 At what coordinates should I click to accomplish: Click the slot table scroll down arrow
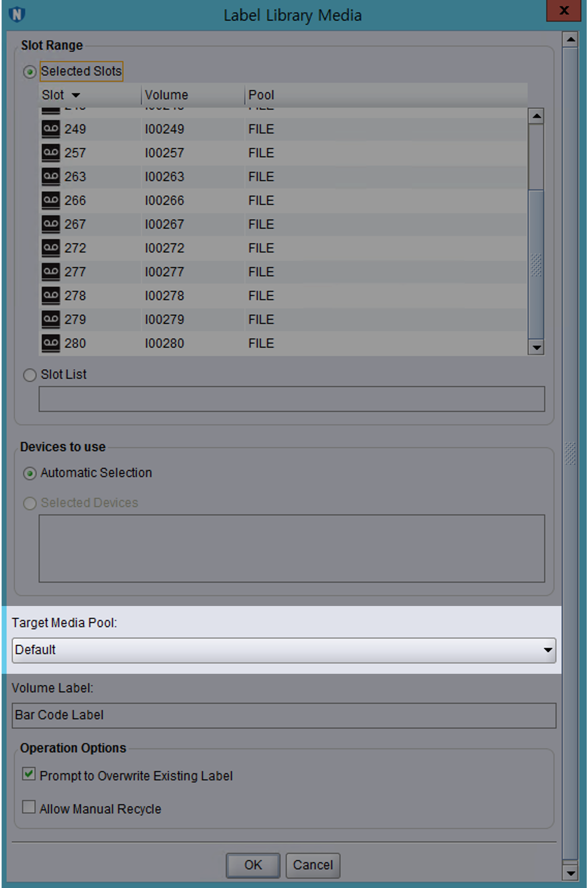click(536, 348)
